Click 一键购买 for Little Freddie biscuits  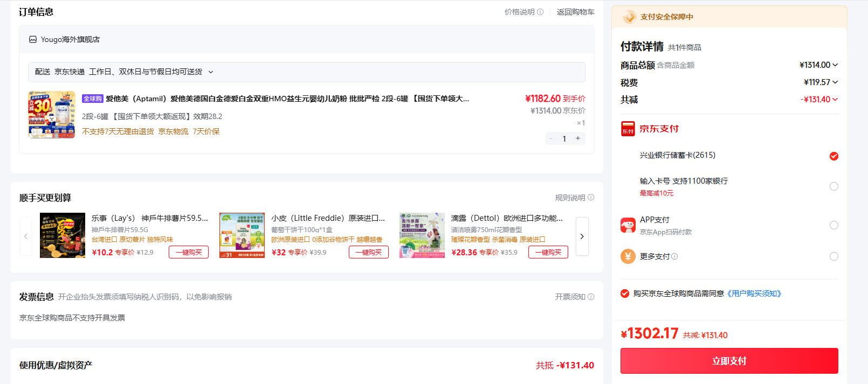(x=369, y=252)
